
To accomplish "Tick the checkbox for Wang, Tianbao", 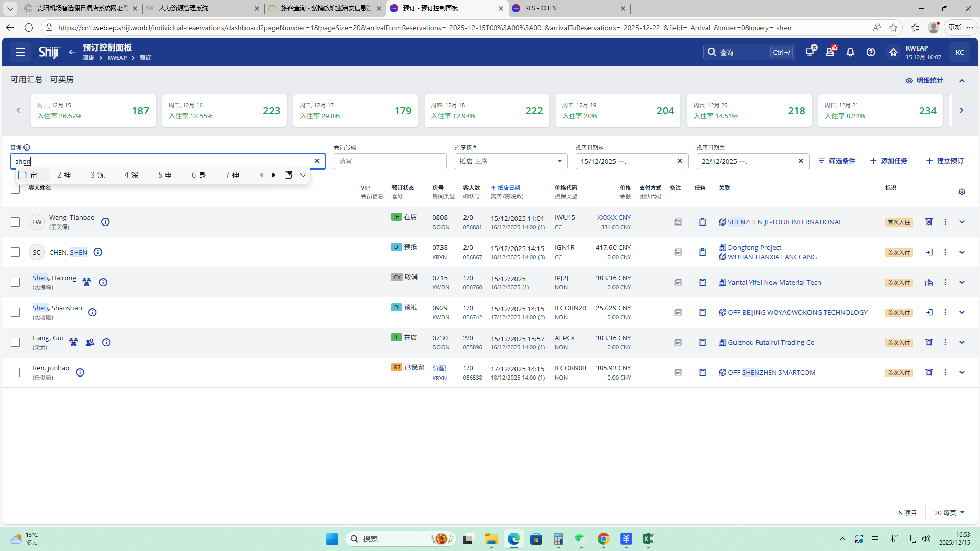I will [15, 222].
